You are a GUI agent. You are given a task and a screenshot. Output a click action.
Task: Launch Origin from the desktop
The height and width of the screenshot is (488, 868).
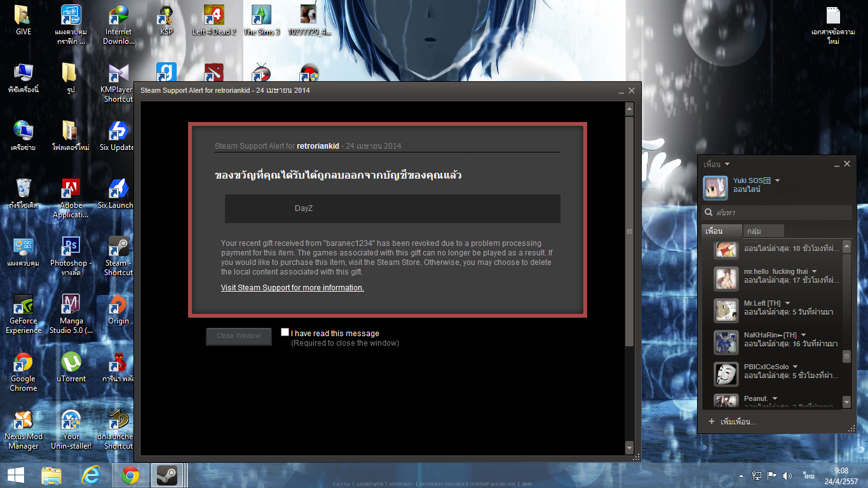coord(118,309)
